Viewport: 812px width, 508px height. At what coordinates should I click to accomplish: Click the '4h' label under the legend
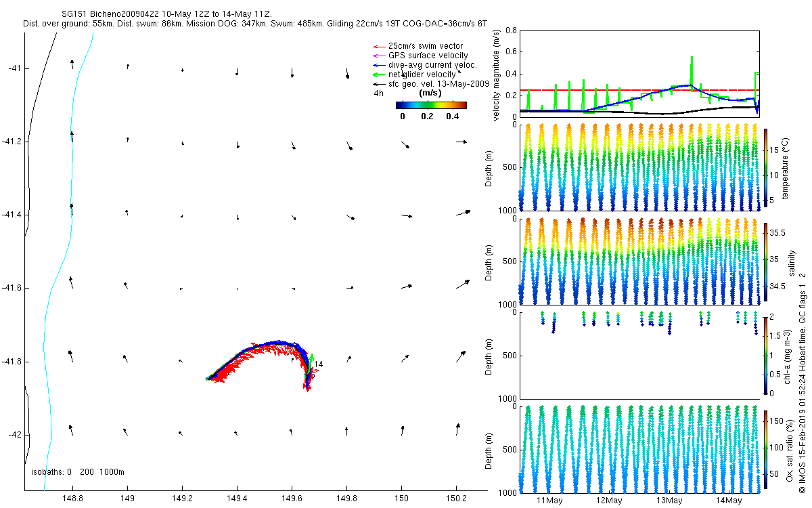coord(379,93)
